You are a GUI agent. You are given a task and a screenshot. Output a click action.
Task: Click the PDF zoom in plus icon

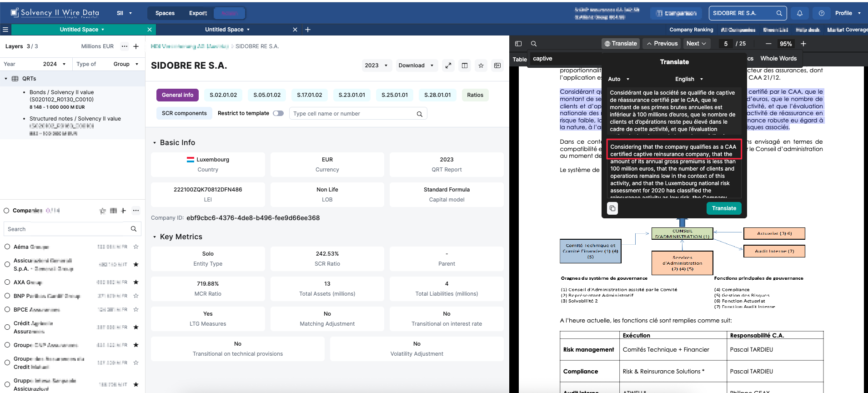pos(803,44)
